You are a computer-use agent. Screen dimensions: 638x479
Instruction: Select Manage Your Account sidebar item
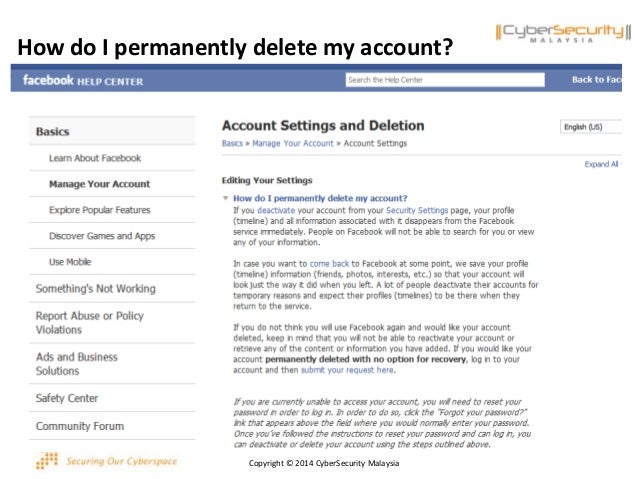click(x=99, y=184)
